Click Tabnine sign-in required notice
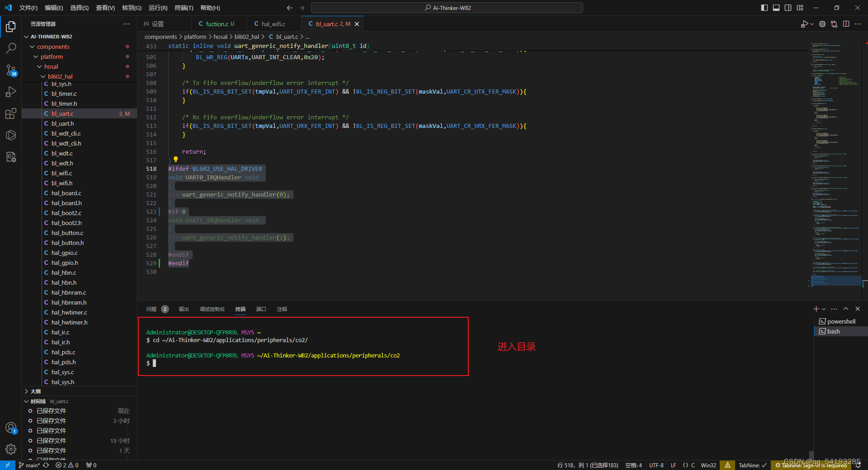 click(x=811, y=465)
